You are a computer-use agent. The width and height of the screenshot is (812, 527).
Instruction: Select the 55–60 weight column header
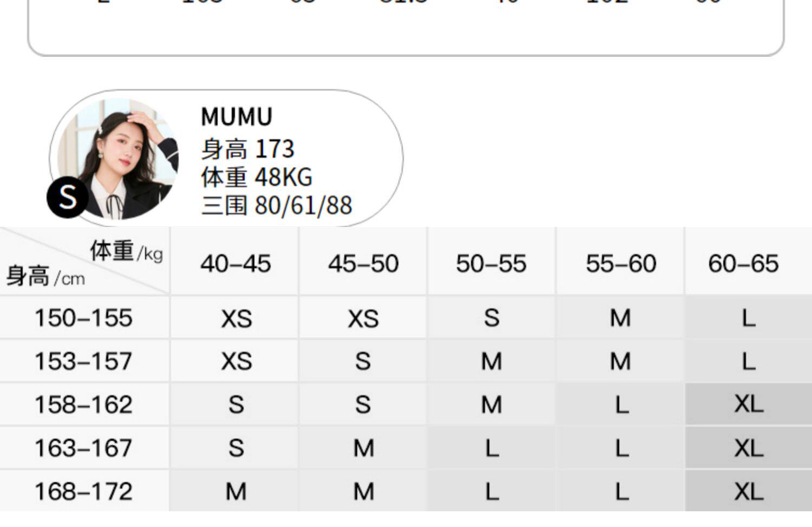pos(621,264)
